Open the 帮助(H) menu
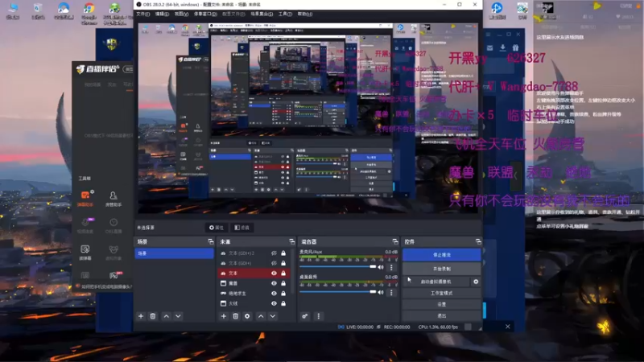 point(305,14)
